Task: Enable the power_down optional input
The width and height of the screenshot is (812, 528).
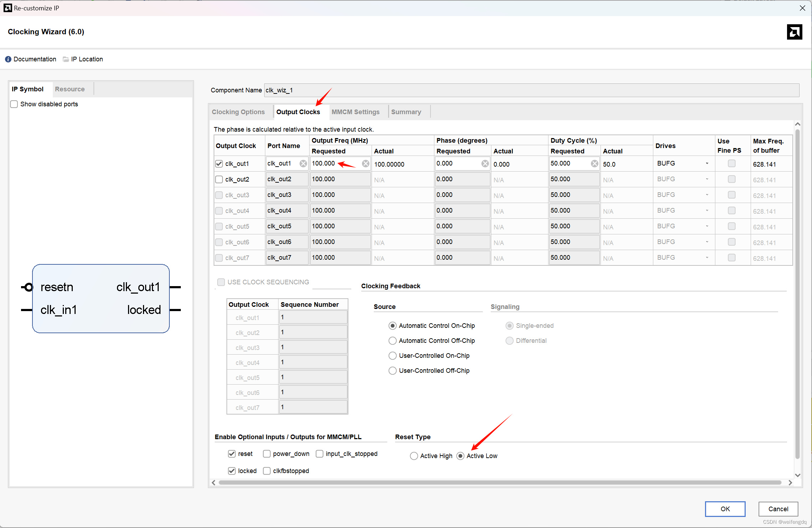Action: coord(267,454)
